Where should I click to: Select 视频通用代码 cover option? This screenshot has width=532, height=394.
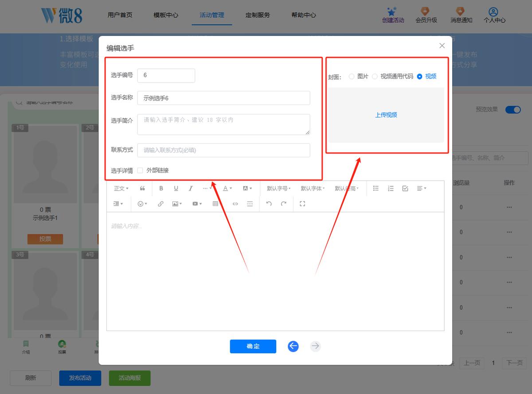point(375,76)
